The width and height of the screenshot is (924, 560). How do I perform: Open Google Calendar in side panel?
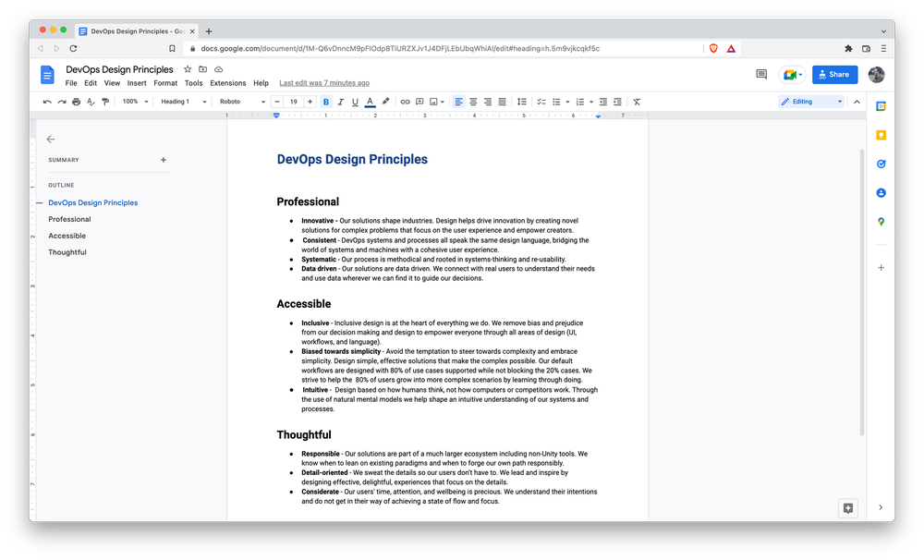(x=881, y=106)
